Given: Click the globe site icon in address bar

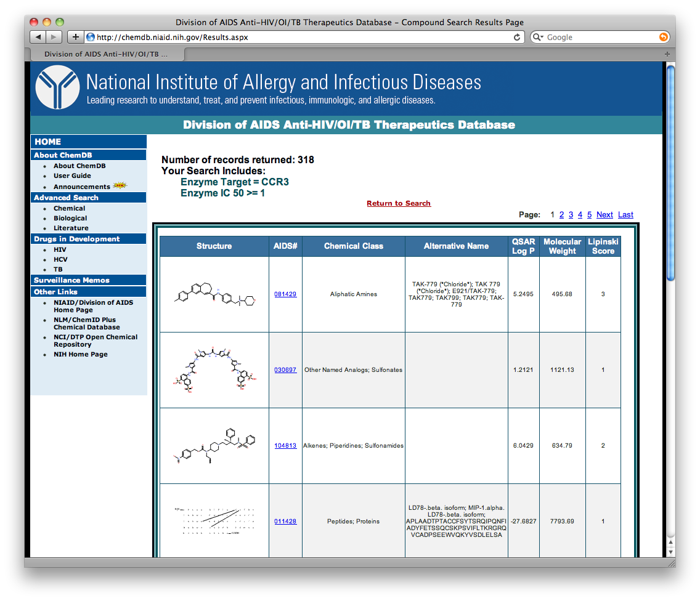Looking at the screenshot, I should click(91, 38).
